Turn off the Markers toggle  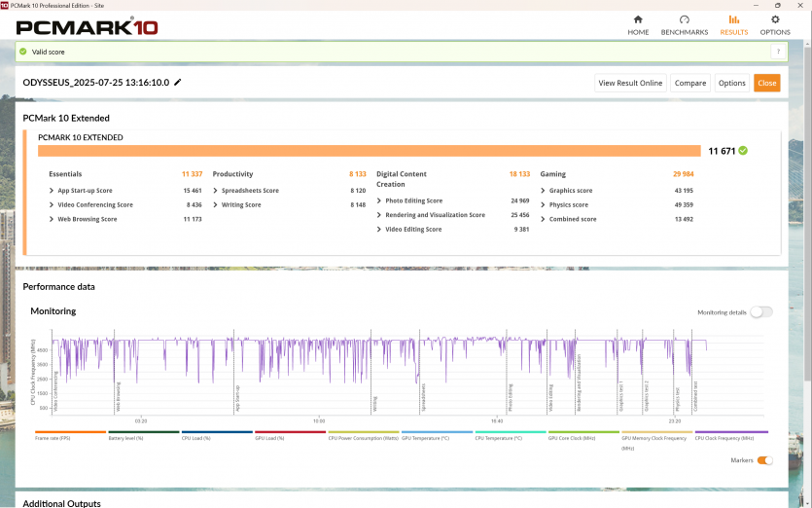pyautogui.click(x=764, y=460)
